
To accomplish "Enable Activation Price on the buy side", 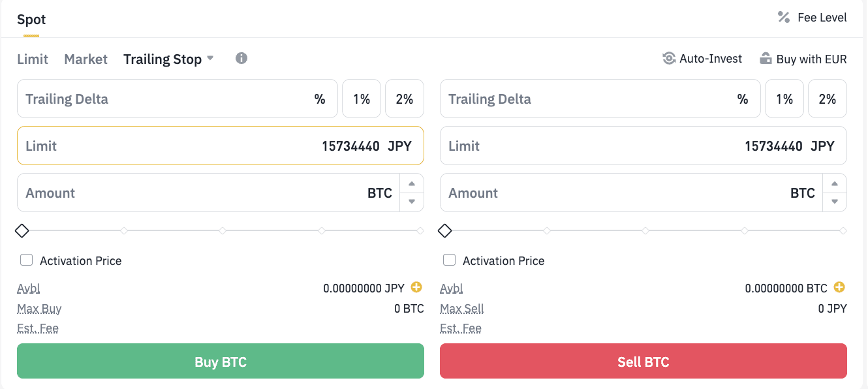I will (x=27, y=260).
